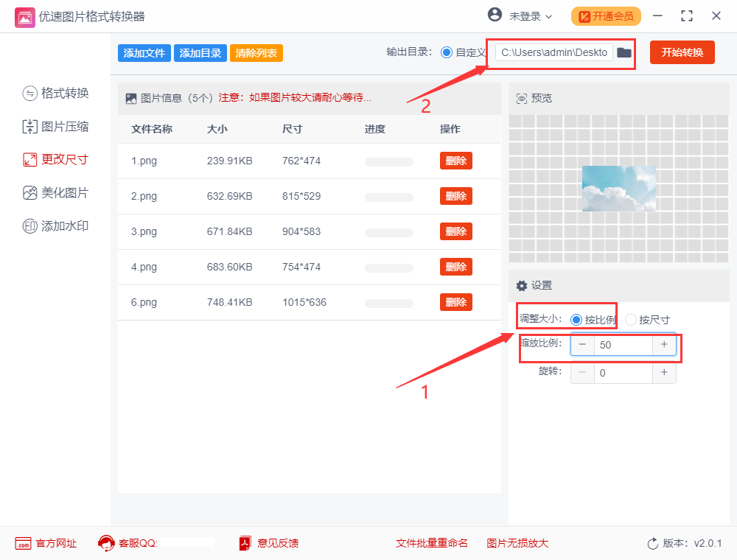Select the 自定义 output directory option
This screenshot has height=560, width=737.
click(x=448, y=52)
